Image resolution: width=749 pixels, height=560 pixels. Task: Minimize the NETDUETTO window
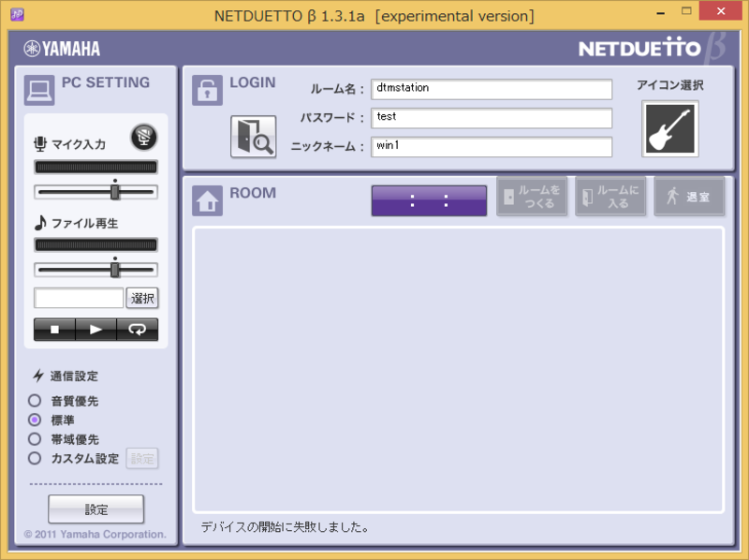(661, 13)
